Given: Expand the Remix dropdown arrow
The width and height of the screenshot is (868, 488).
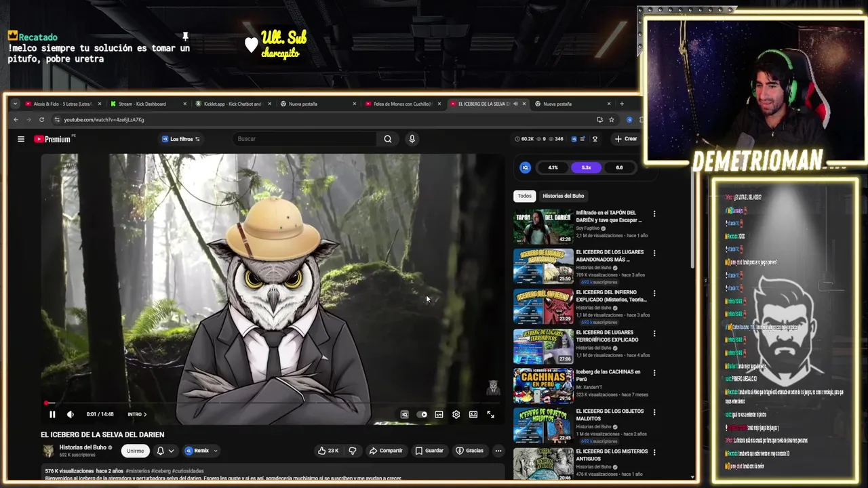Looking at the screenshot, I should tap(216, 451).
